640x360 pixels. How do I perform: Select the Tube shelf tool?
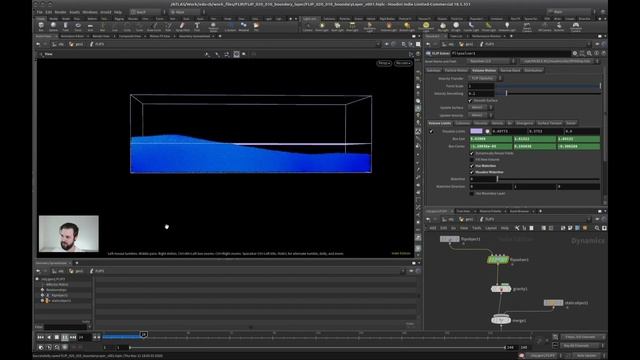(66, 27)
